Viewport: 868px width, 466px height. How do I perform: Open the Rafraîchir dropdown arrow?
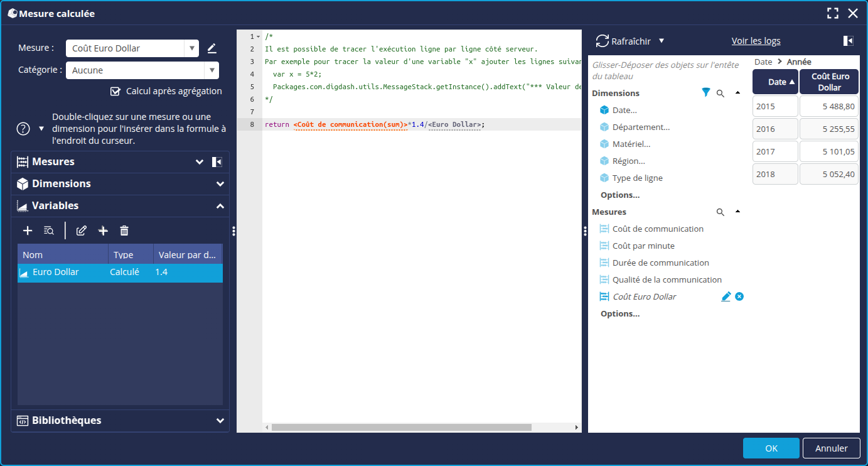click(662, 41)
